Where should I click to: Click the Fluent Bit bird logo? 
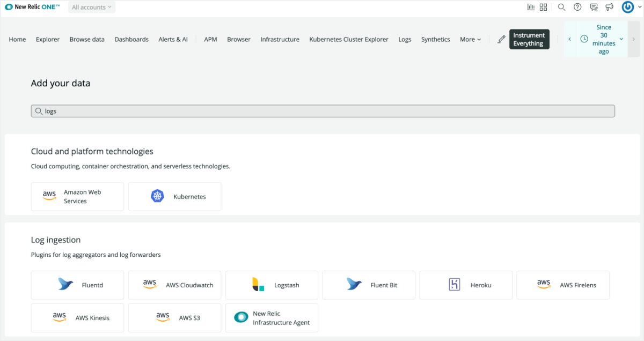coord(354,285)
